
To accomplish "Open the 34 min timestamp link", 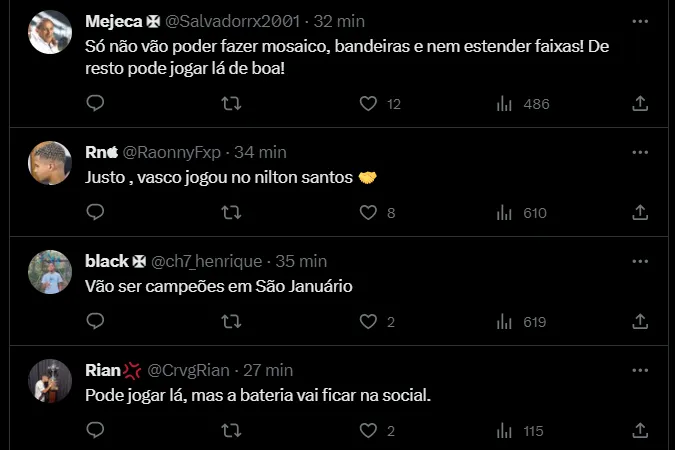I will point(260,152).
